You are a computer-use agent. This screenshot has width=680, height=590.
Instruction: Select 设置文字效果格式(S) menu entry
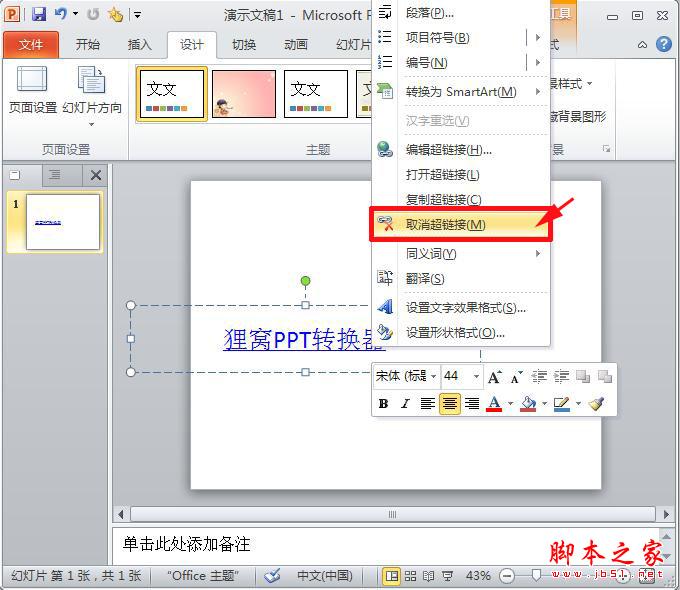(461, 308)
